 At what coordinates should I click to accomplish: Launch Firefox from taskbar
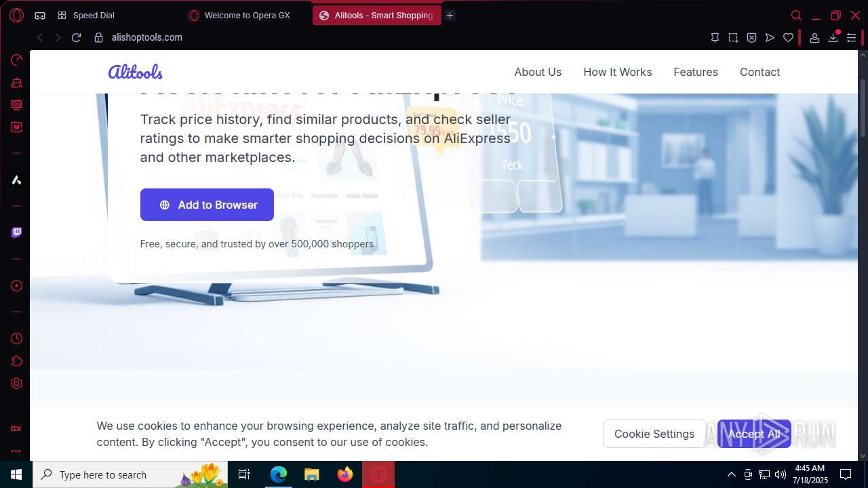point(345,474)
